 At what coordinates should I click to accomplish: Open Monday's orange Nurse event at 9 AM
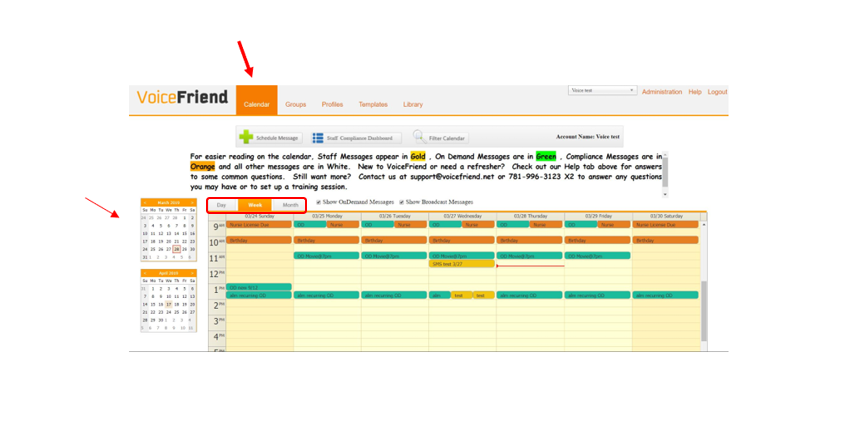click(343, 224)
